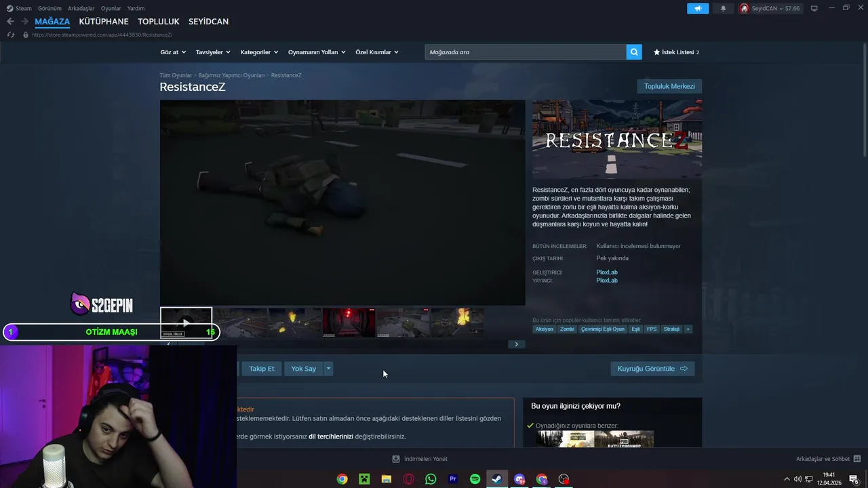868x488 pixels.
Task: Open Opera browser from the taskbar
Action: click(408, 479)
